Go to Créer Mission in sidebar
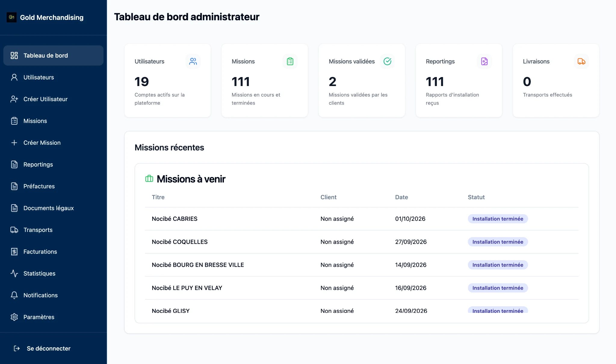616x364 pixels. pos(53,143)
